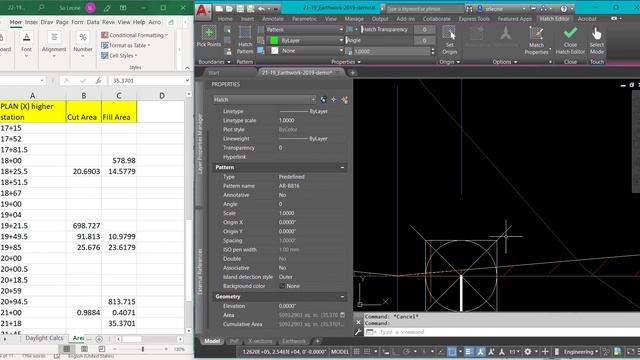Click Close Hatch Editor green checkmark
640x360 pixels.
570,32
